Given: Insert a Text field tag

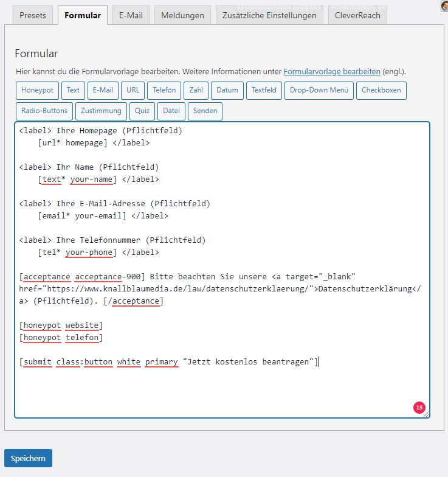Looking at the screenshot, I should tap(73, 90).
